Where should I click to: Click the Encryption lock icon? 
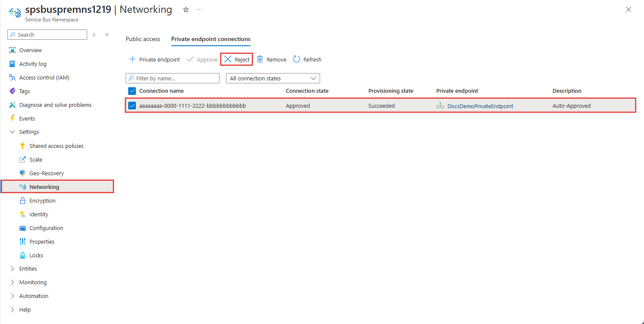tap(23, 200)
